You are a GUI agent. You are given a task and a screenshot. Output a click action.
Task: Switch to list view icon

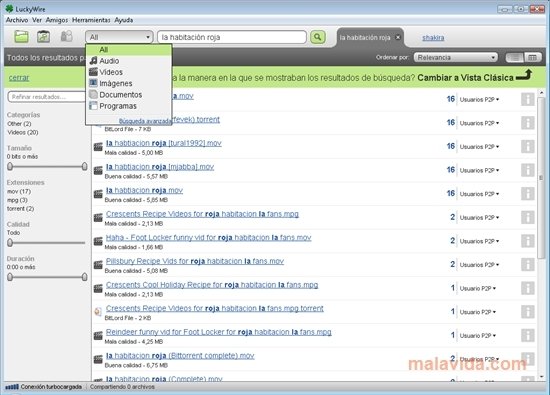tap(515, 58)
